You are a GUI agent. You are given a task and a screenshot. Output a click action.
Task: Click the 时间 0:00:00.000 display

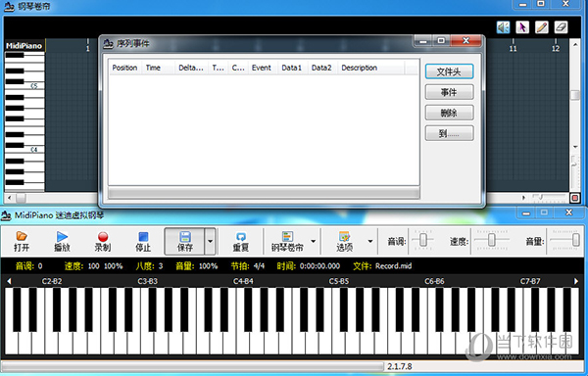click(x=309, y=266)
